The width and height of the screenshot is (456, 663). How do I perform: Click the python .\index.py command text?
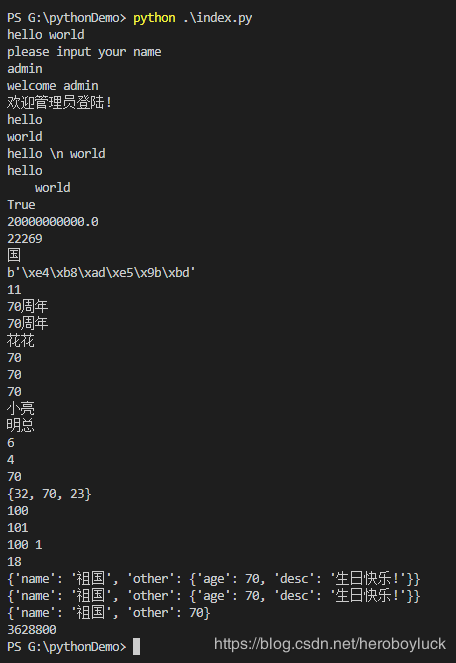click(192, 18)
